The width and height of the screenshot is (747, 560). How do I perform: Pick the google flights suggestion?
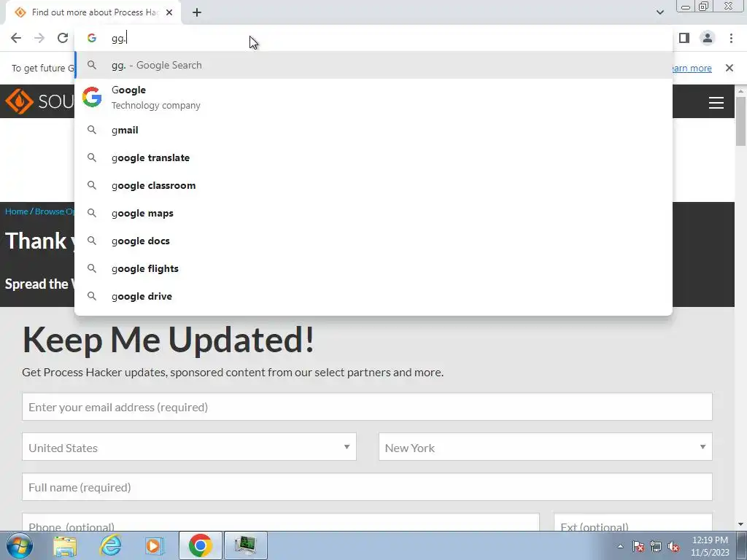pos(373,268)
